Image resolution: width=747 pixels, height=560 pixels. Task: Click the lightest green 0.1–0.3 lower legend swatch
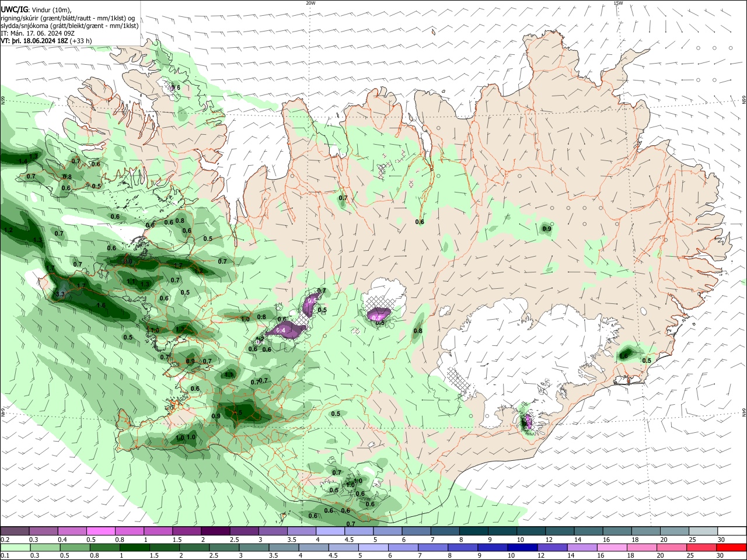tap(15, 548)
